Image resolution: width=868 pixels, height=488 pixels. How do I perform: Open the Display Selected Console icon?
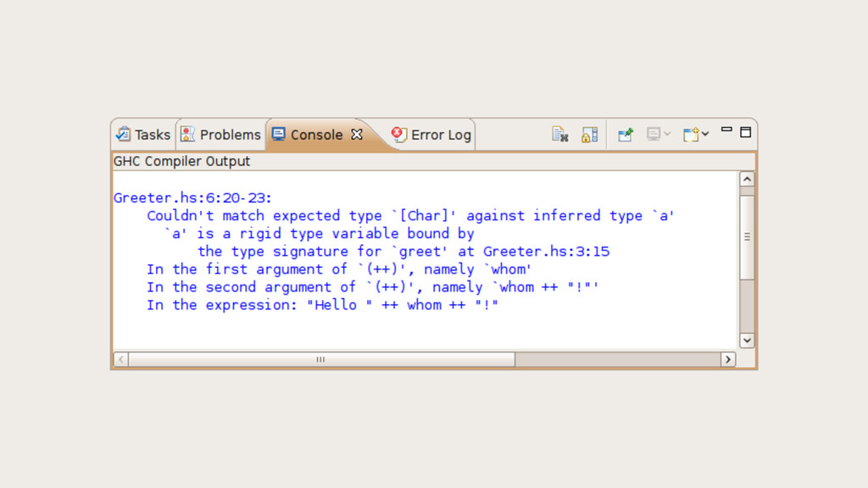pos(654,135)
